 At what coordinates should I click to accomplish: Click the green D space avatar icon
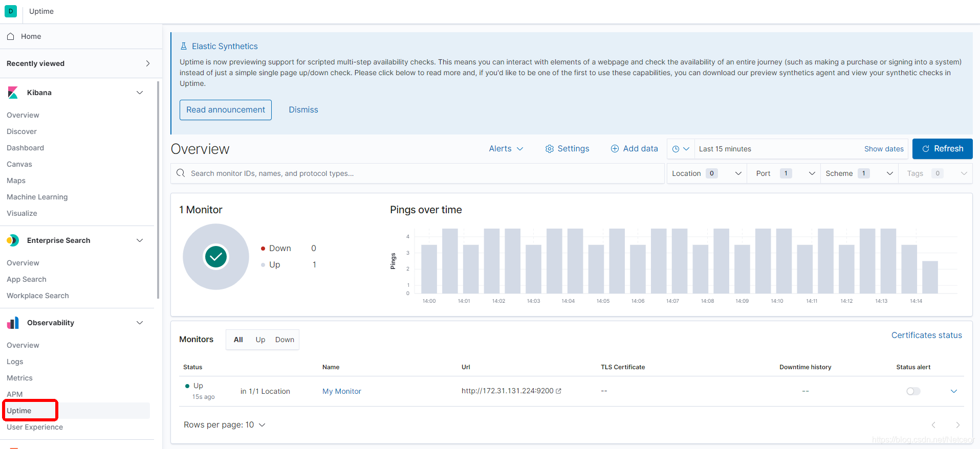11,11
